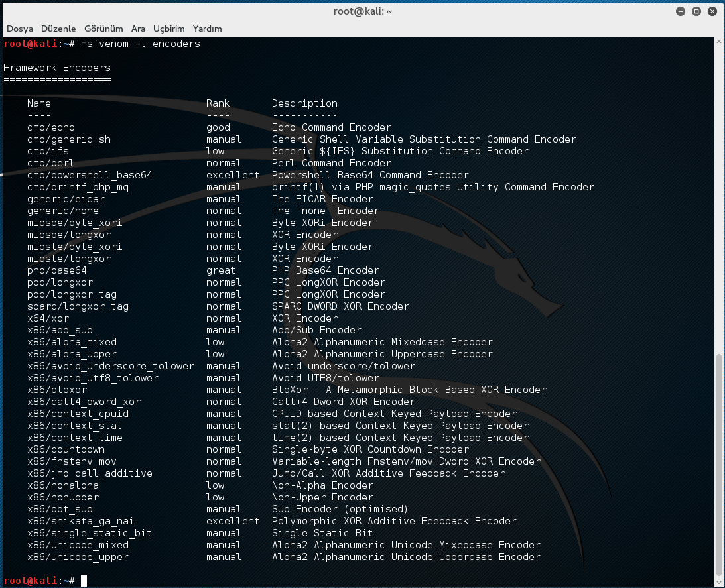The image size is (725, 588).
Task: Click the Rank column header text
Action: click(218, 103)
